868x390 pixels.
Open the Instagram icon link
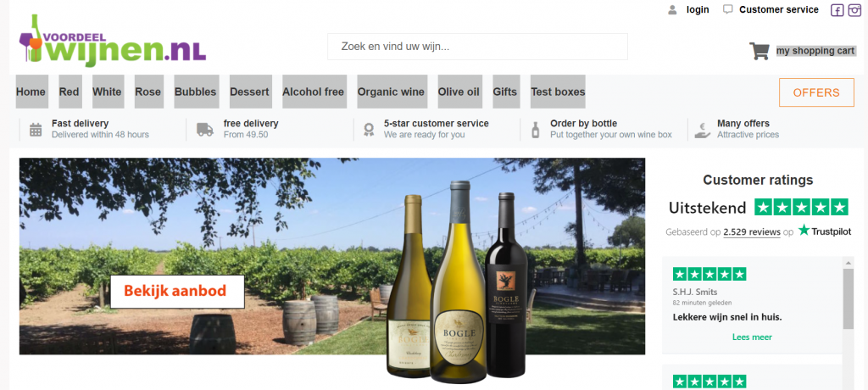click(x=855, y=10)
